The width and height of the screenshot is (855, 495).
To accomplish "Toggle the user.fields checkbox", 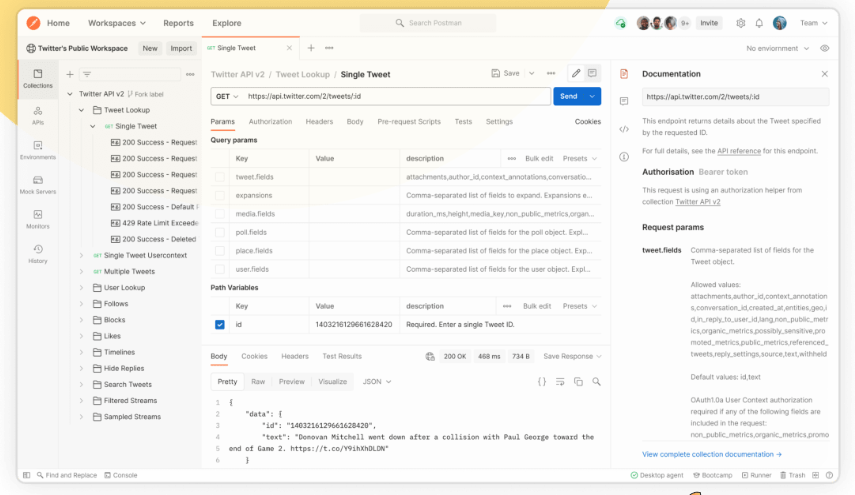I will pos(220,269).
